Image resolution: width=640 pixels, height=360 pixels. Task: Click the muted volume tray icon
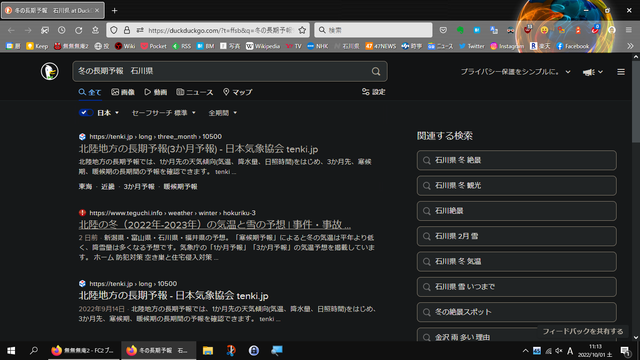[x=559, y=351]
